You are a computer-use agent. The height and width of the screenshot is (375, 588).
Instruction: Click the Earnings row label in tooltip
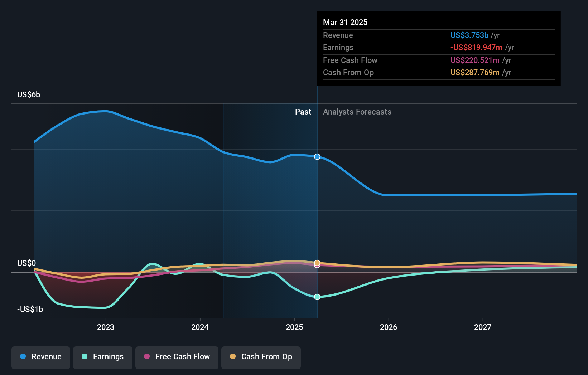pyautogui.click(x=338, y=47)
